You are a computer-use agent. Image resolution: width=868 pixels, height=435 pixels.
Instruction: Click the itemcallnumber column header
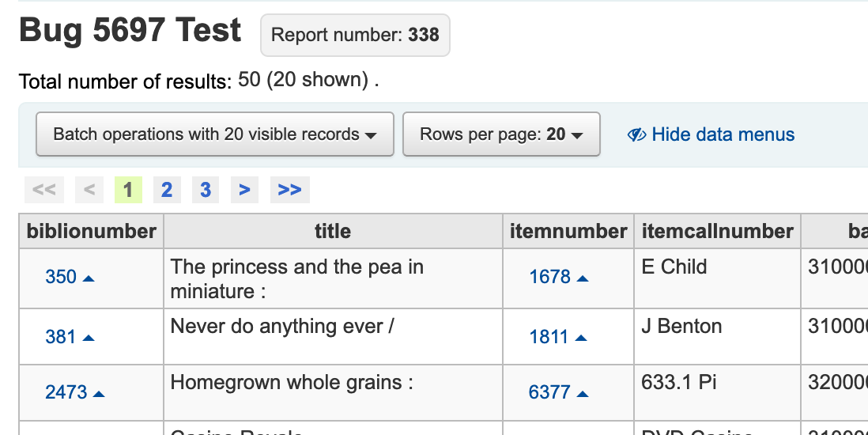718,232
